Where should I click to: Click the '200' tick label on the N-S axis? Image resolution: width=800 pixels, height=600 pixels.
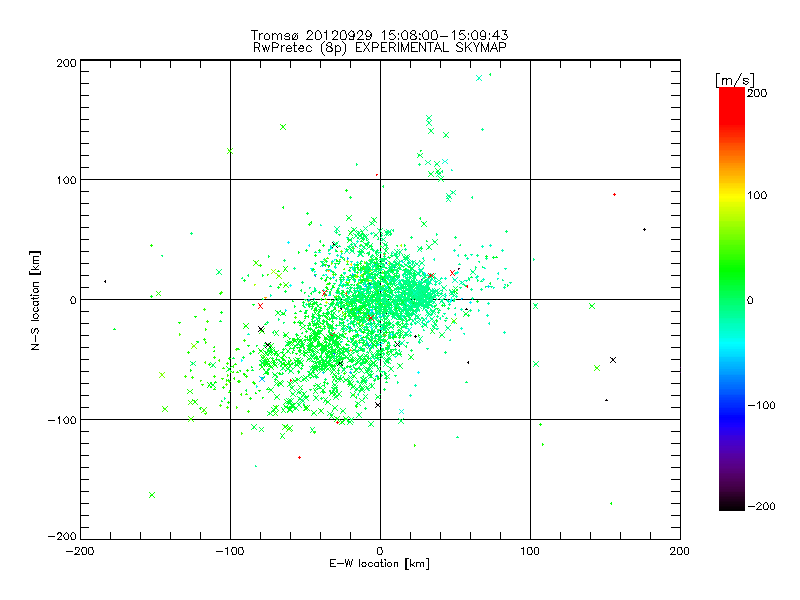tap(66, 63)
